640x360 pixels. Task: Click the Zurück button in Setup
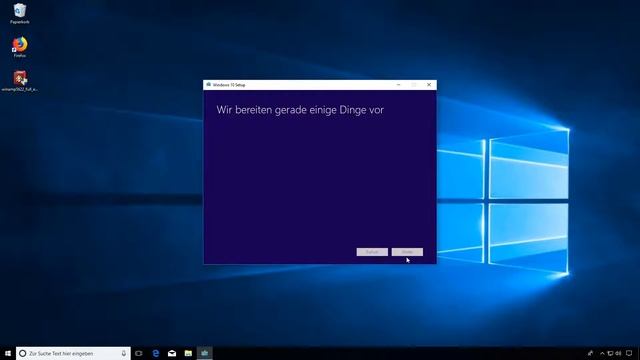click(372, 252)
